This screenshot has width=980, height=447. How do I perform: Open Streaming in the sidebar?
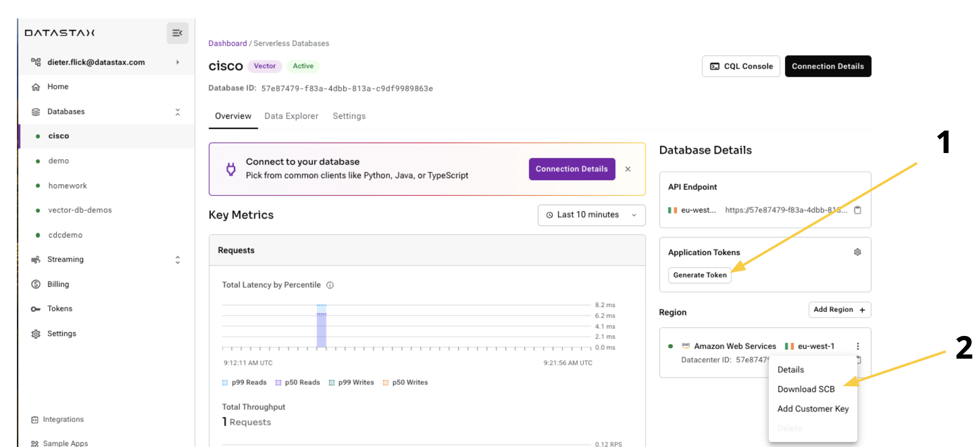65,260
